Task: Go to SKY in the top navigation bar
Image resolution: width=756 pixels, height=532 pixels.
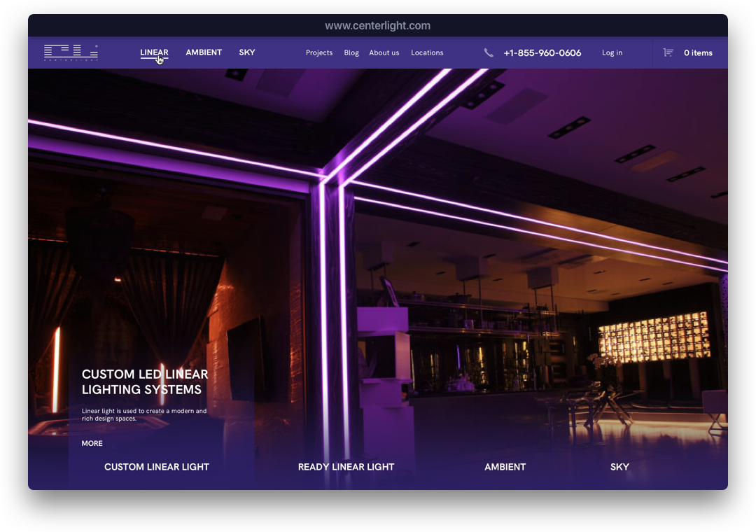Action: pos(247,52)
